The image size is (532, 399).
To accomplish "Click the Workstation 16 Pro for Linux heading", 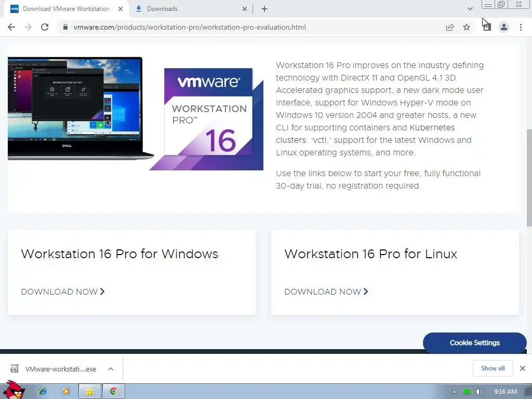I will coord(370,254).
